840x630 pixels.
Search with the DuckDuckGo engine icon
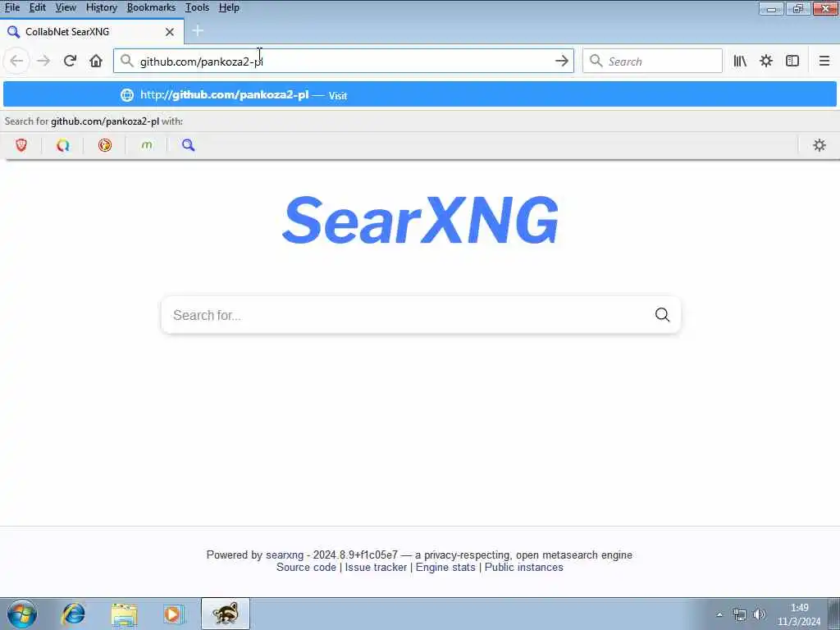click(x=105, y=145)
